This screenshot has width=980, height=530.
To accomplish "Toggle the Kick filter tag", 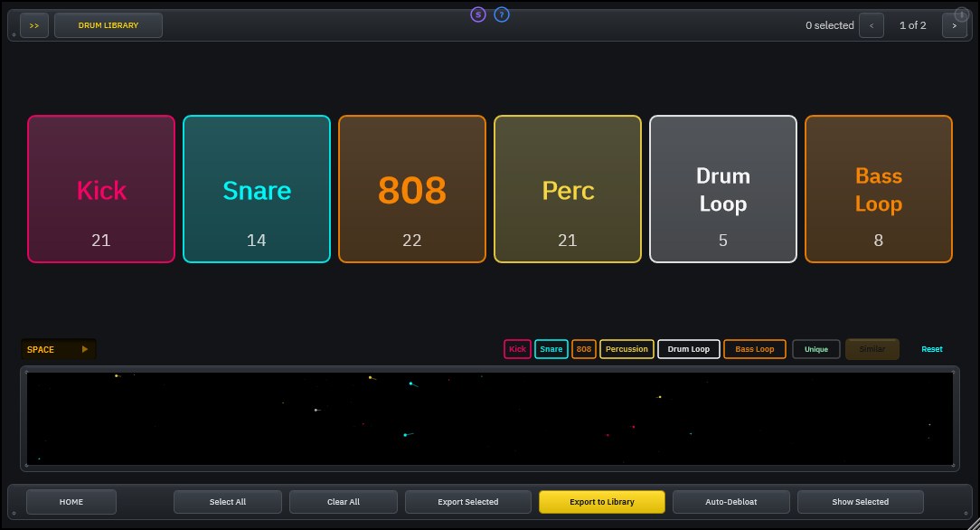I will click(517, 349).
